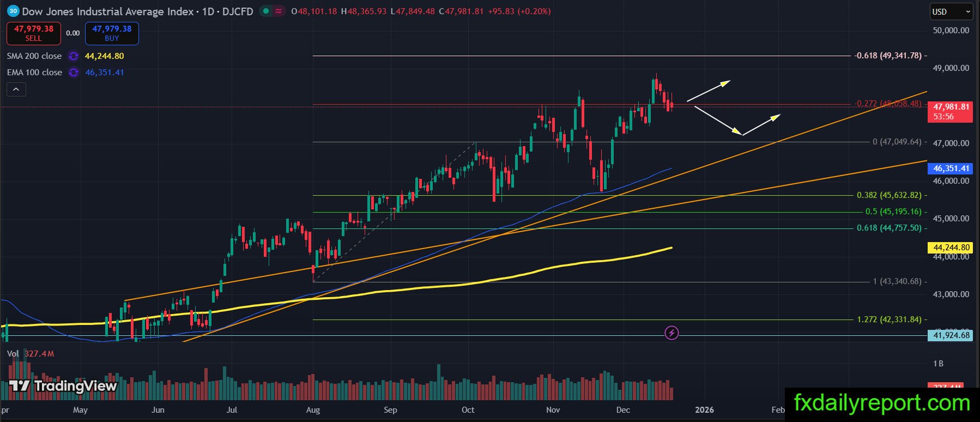Click the light-blue price tag 41,924.68
This screenshot has width=980, height=422.
[x=951, y=335]
